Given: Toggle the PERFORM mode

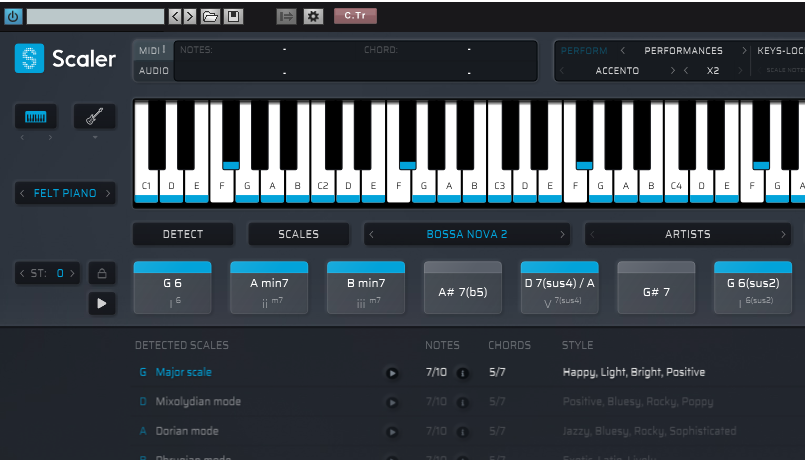Looking at the screenshot, I should click(584, 51).
